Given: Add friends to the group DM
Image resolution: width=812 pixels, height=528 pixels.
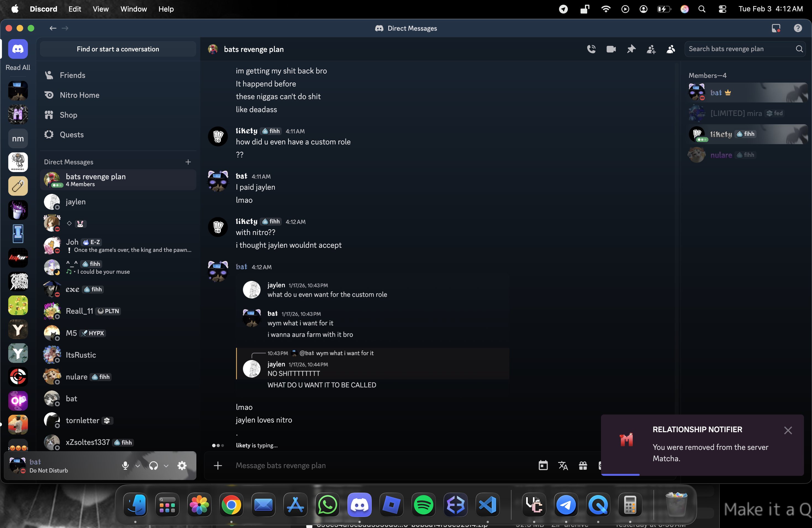Looking at the screenshot, I should 651,49.
